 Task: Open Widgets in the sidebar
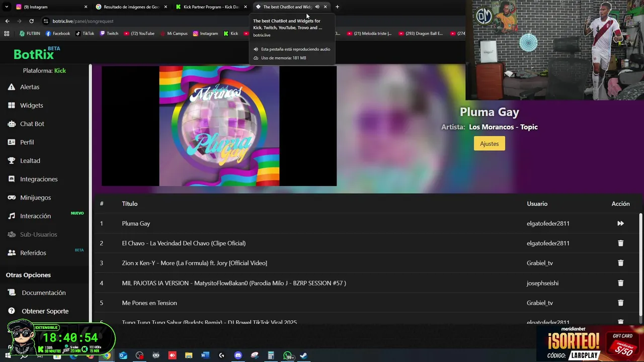(31, 106)
